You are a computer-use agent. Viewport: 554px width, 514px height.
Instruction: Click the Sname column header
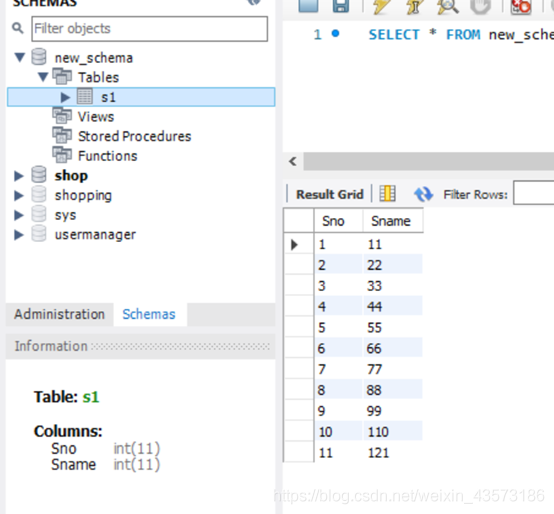pos(392,221)
